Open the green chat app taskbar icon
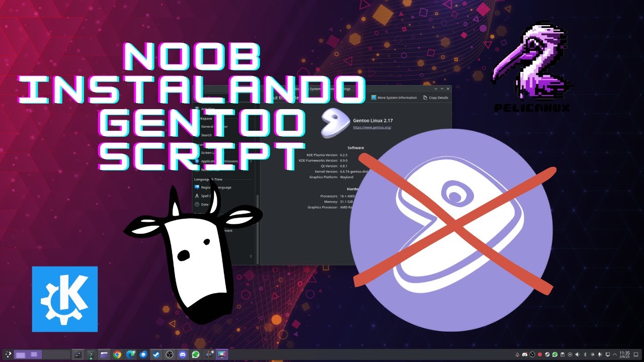This screenshot has width=644, height=362. point(195,354)
